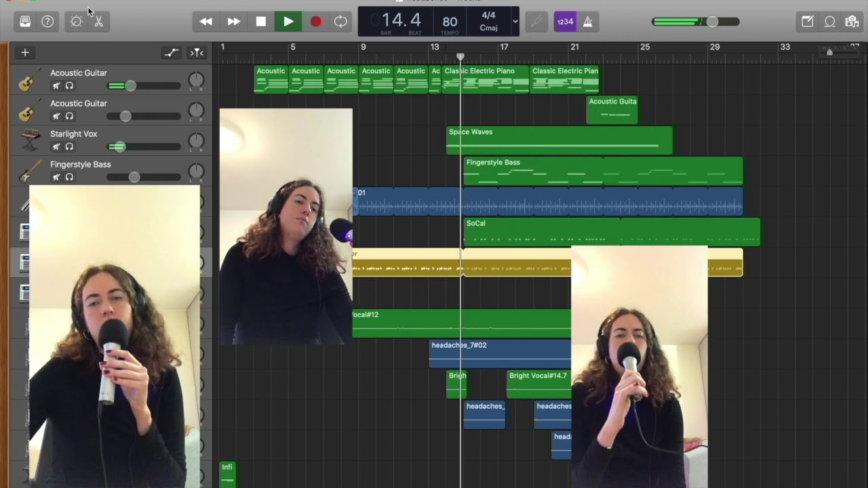Click the playhead marker in the ruler
Viewport: 868px width, 488px height.
click(x=460, y=56)
